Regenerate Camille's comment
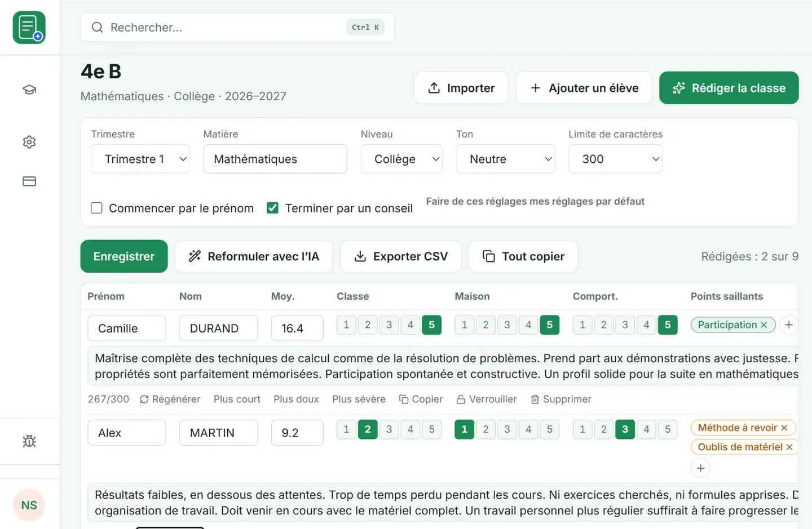This screenshot has width=812, height=529. tap(170, 399)
